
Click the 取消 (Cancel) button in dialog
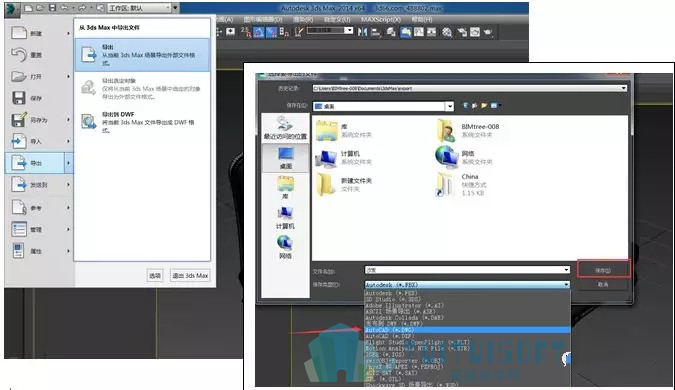click(603, 284)
